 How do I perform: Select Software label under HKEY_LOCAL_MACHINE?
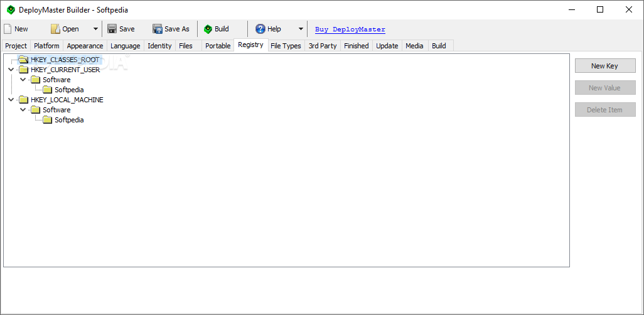56,110
